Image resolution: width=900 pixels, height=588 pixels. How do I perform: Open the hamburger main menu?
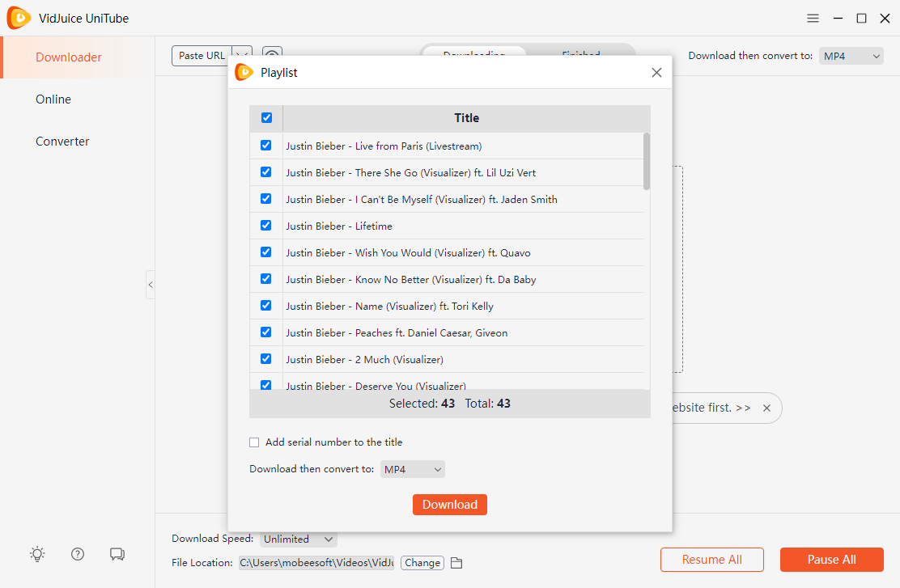tap(813, 19)
